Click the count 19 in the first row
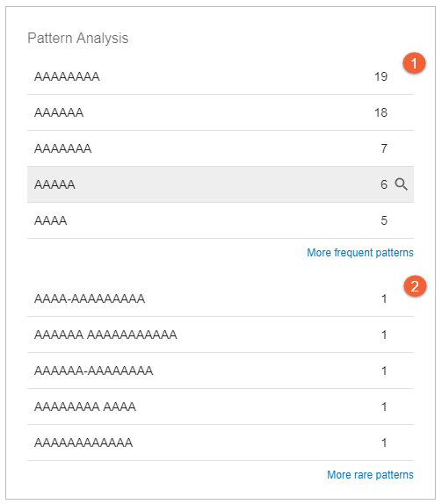Screen dimensions: 442x504 click(380, 76)
